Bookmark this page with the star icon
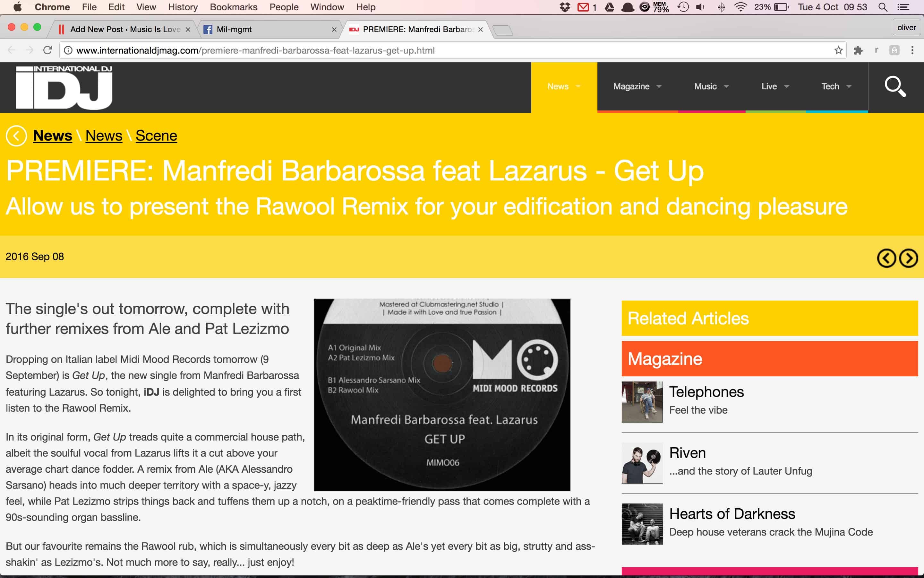This screenshot has height=578, width=924. point(838,50)
